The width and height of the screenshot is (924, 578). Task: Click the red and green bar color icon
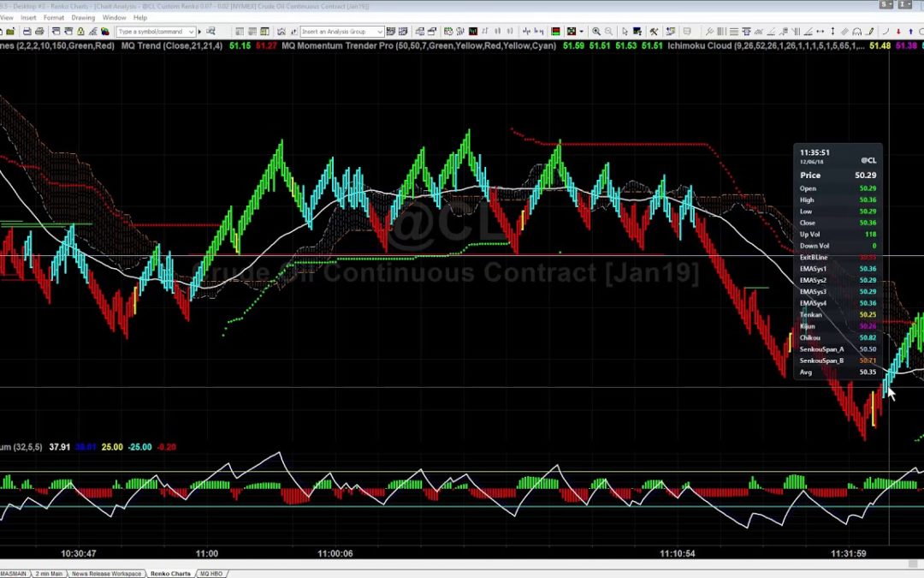[x=554, y=32]
